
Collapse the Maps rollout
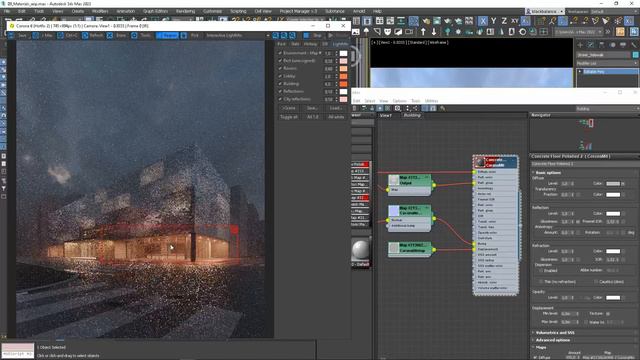[x=541, y=347]
